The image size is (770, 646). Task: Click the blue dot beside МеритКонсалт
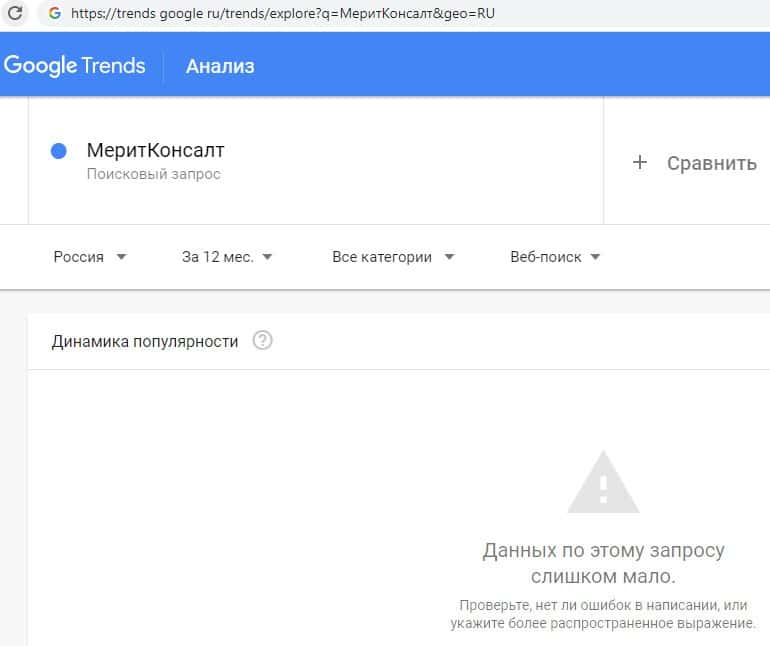(58, 151)
